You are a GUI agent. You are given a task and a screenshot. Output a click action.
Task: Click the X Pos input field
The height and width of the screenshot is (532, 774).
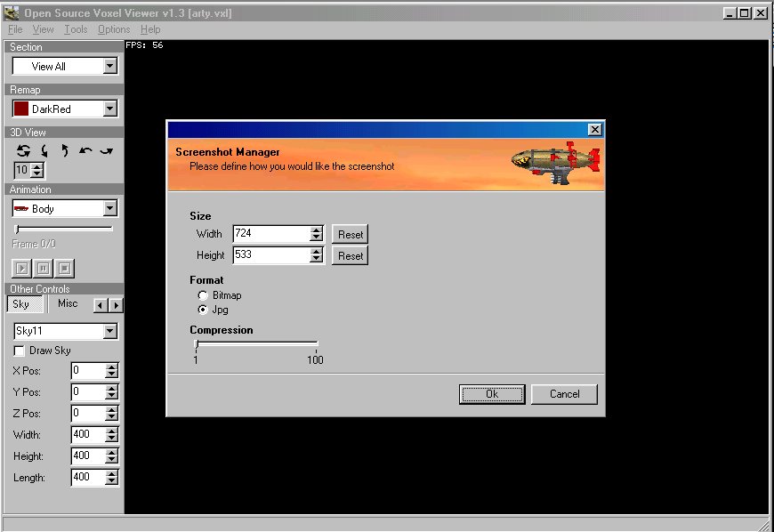pyautogui.click(x=89, y=371)
